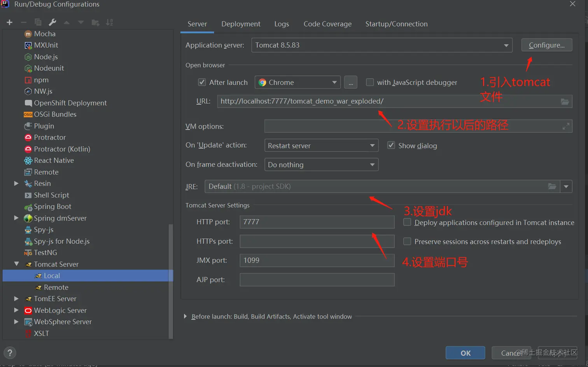
Task: Enable the with JavaScript debugger checkbox
Action: tap(370, 82)
